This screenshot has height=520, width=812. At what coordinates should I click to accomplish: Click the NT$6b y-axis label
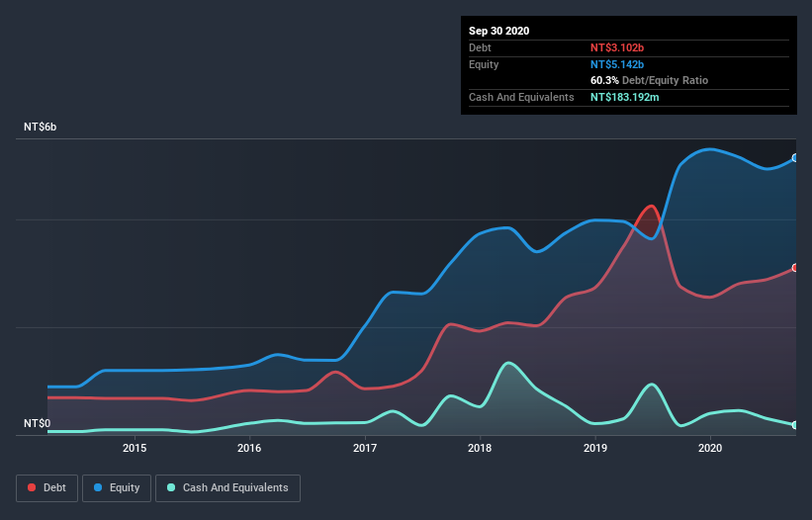tap(40, 127)
